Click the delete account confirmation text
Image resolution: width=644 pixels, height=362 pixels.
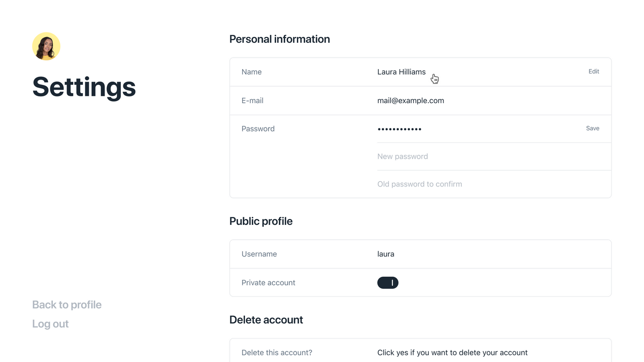(x=452, y=353)
